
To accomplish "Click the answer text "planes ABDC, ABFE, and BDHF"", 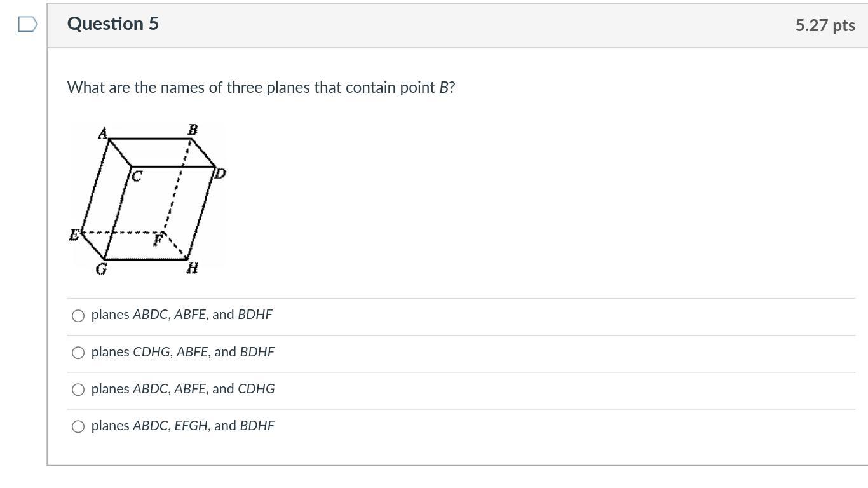I will click(x=182, y=315).
